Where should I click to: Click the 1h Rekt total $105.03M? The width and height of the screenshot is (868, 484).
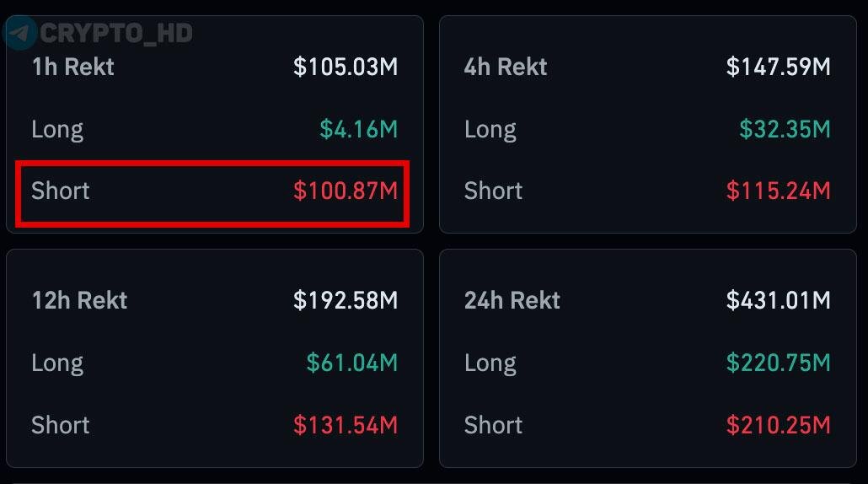coord(346,67)
